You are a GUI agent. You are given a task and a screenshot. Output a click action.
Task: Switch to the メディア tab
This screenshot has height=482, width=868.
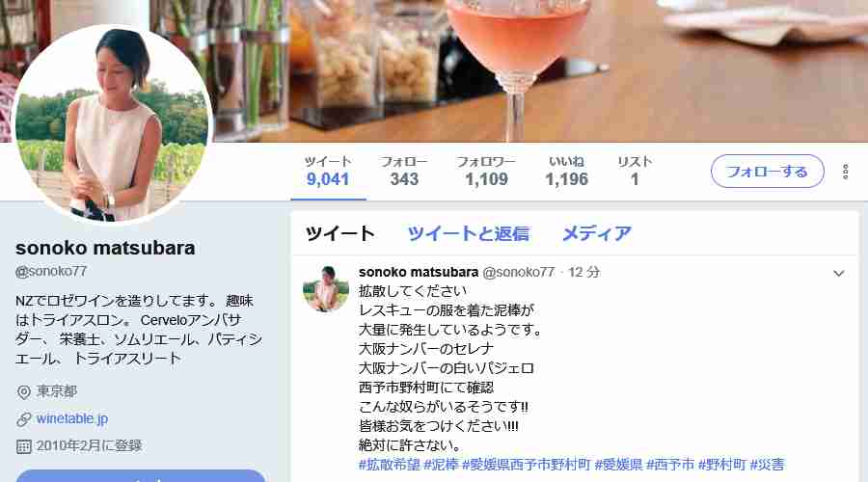[x=596, y=233]
